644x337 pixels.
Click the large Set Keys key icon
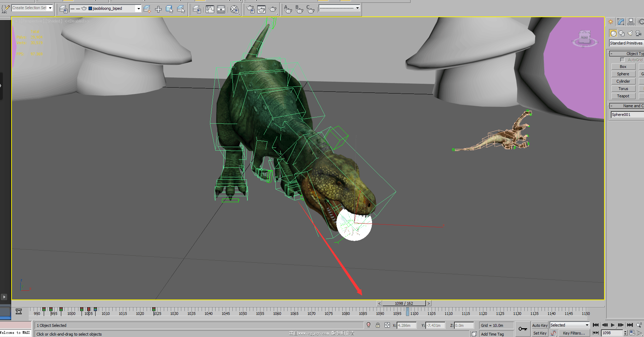tap(523, 329)
